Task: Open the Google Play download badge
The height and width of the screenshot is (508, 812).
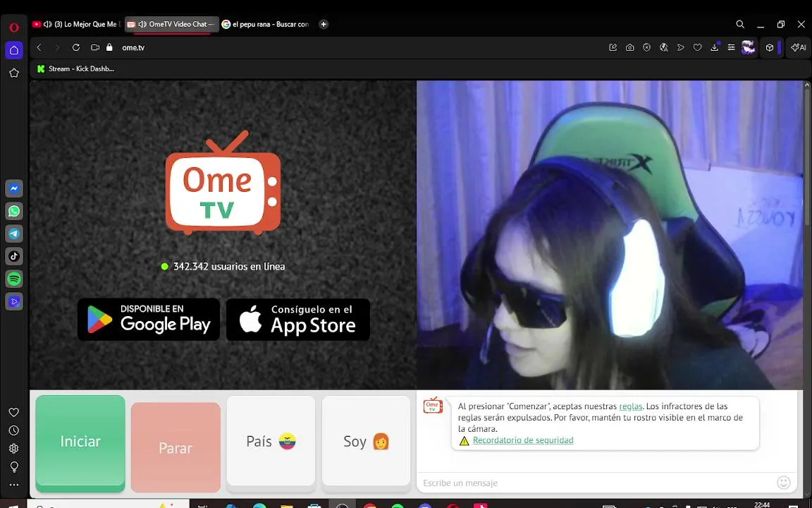Action: coord(149,320)
